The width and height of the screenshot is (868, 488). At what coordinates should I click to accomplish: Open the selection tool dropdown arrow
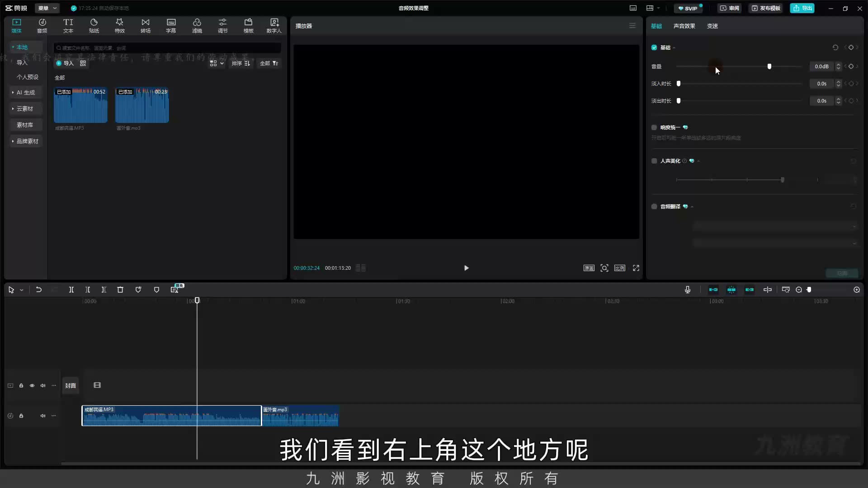(x=22, y=290)
